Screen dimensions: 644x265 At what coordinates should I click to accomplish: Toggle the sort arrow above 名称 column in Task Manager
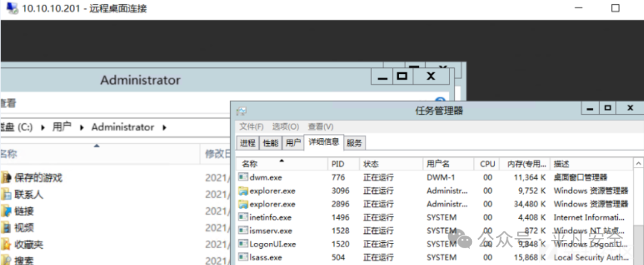point(281,160)
